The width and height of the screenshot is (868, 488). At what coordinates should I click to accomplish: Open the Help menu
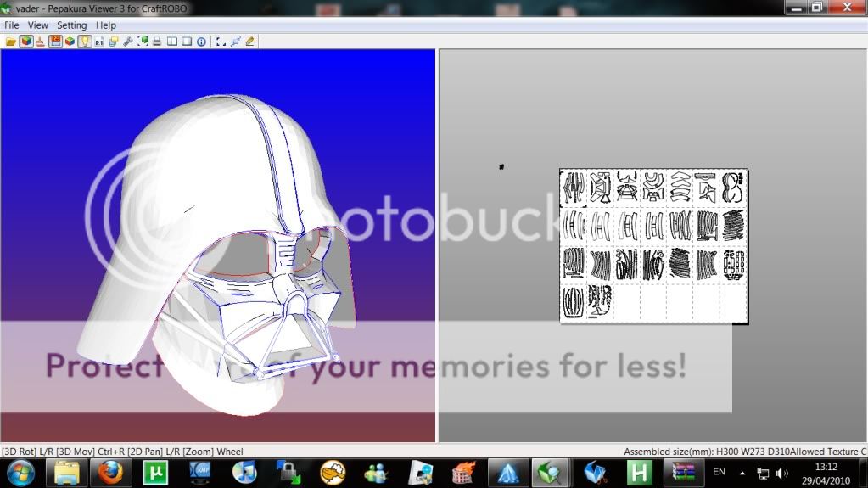coord(106,25)
